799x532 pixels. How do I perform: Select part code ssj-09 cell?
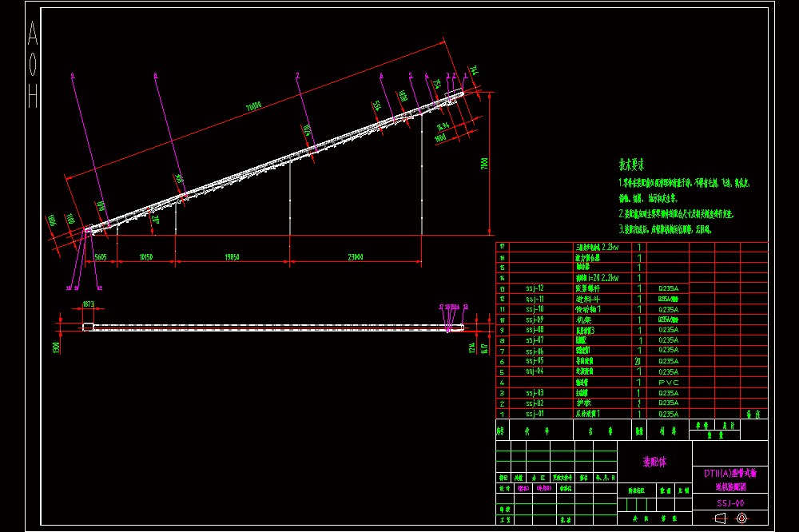pyautogui.click(x=535, y=320)
